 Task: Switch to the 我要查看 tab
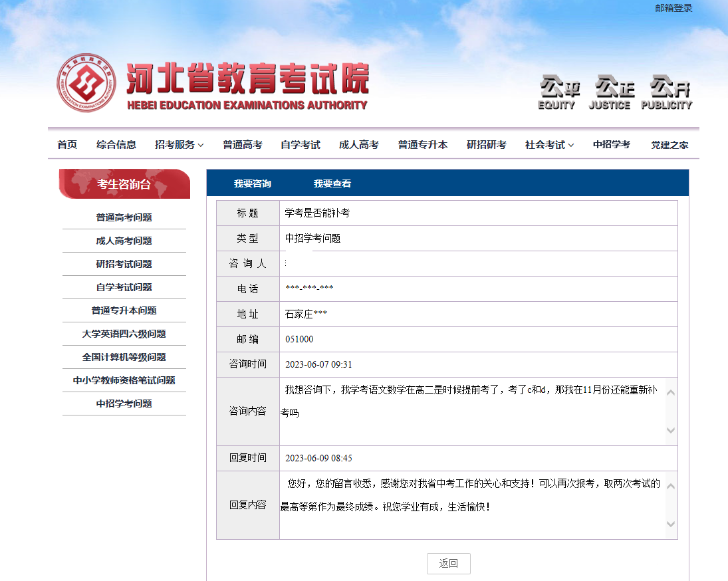click(332, 183)
